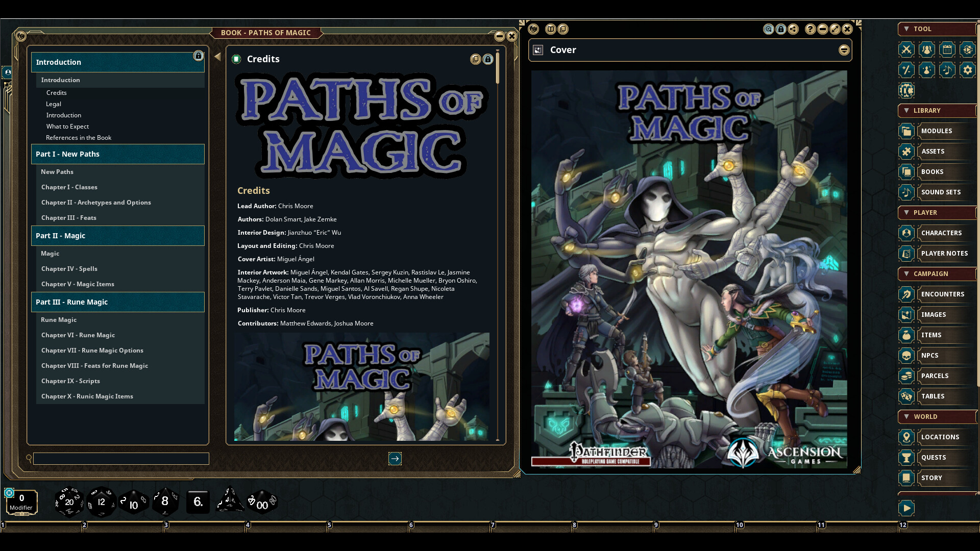
Task: Open the Cover title bar dropdown
Action: [x=844, y=50]
